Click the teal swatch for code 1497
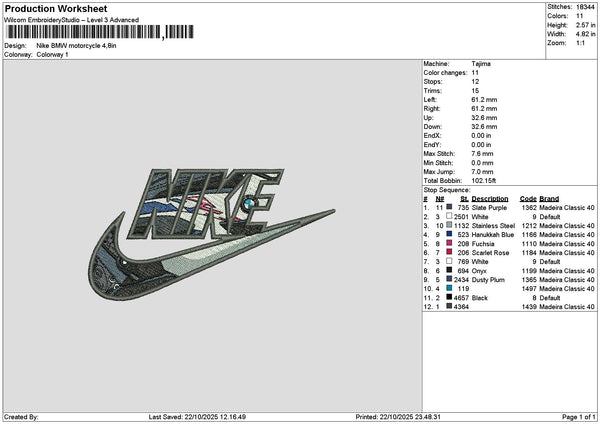This screenshot has height=424, width=600. point(449,288)
